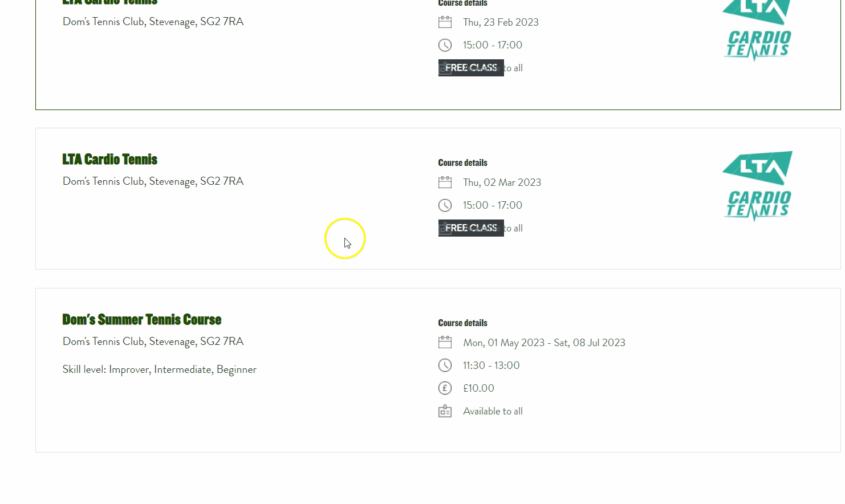Click calendar icon beside Thu, 02 Mar 2023
Viewport: 845px width, 504px height.
pyautogui.click(x=445, y=182)
